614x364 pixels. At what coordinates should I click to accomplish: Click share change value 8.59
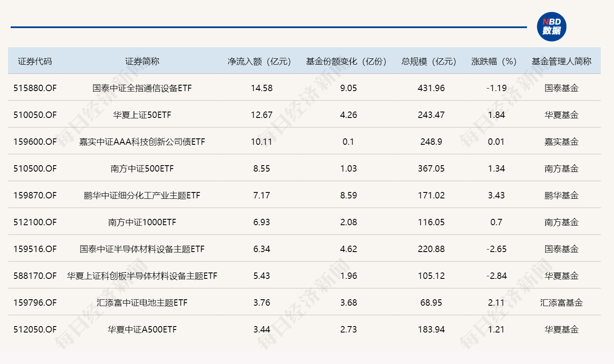pyautogui.click(x=349, y=195)
